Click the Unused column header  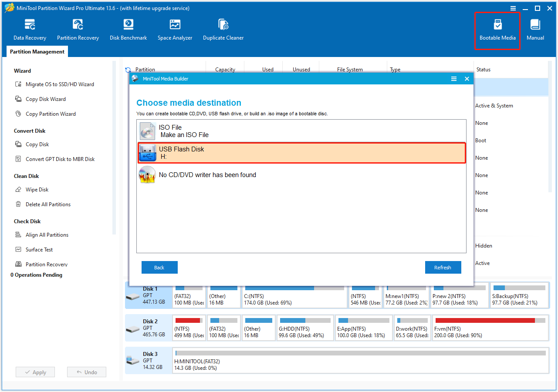301,70
